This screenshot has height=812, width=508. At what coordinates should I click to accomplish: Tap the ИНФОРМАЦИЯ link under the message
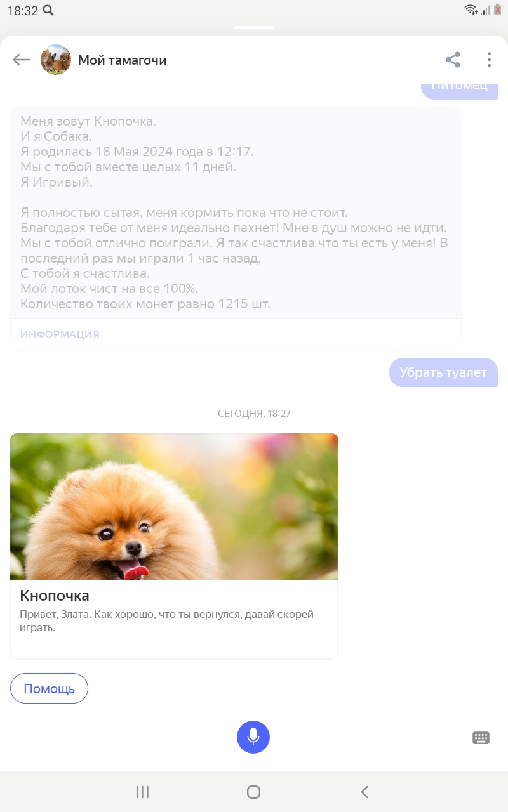pyautogui.click(x=60, y=334)
